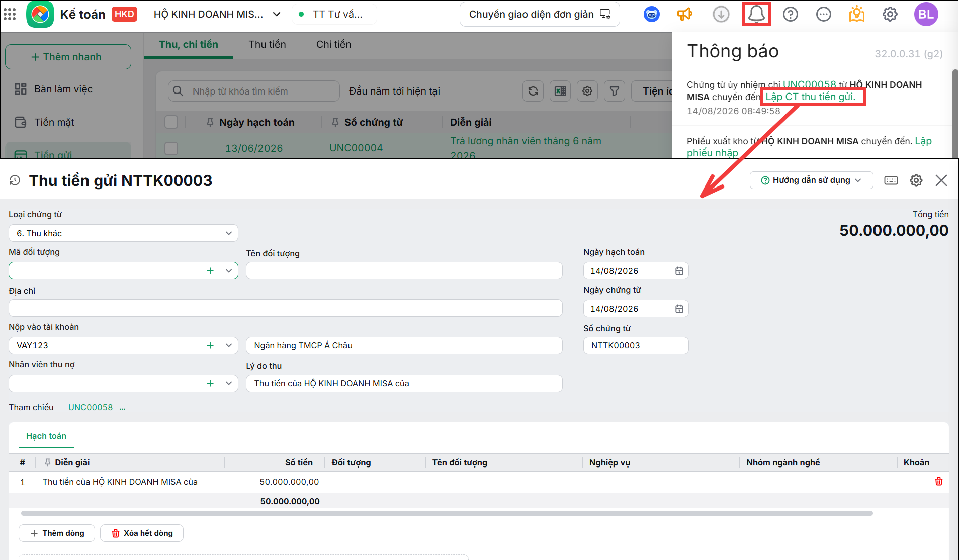The width and height of the screenshot is (961, 560).
Task: Open the megaphone announcements icon
Action: tap(685, 14)
